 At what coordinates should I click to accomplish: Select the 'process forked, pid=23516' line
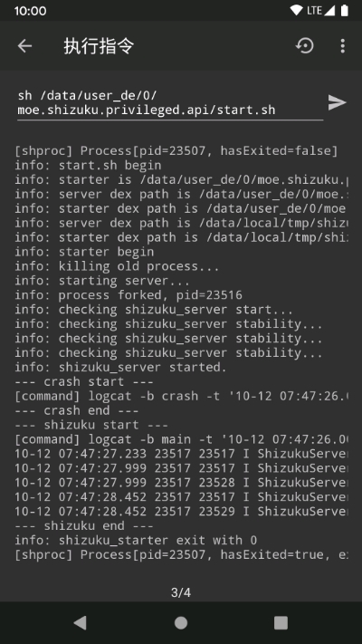point(129,295)
